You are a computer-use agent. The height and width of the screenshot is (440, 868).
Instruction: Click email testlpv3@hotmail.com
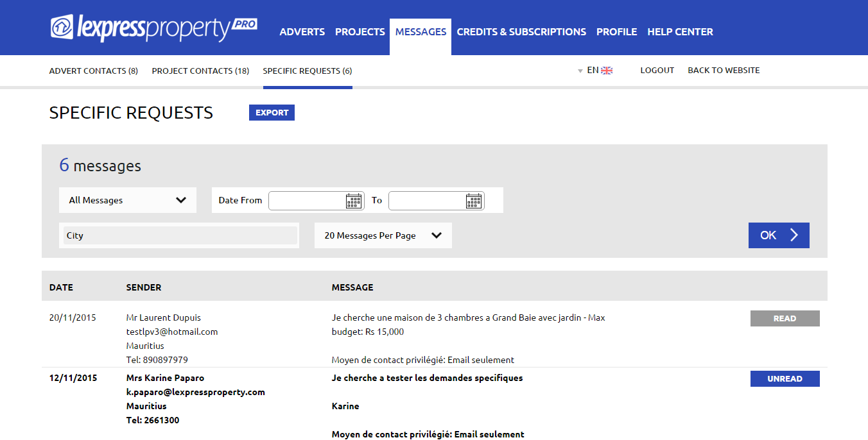172,332
